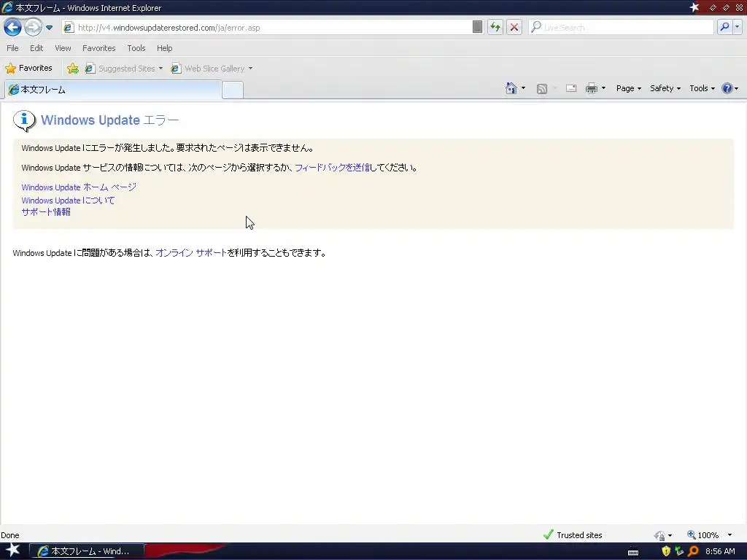Open the Favorites star button
The height and width of the screenshot is (560, 747).
coord(28,68)
